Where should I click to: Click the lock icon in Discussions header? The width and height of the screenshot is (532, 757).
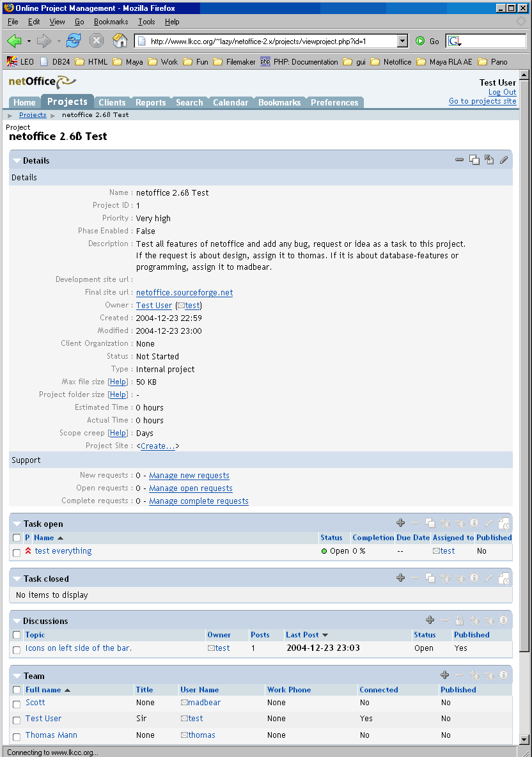pyautogui.click(x=459, y=620)
